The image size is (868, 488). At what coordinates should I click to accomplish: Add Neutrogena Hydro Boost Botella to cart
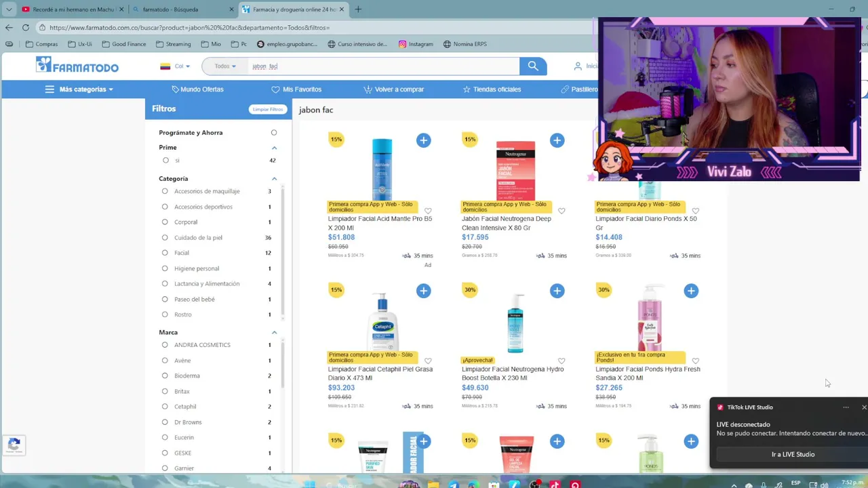coord(557,291)
